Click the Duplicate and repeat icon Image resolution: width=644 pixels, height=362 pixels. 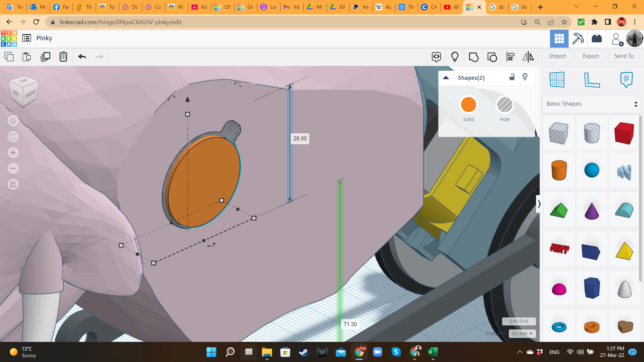pos(45,57)
